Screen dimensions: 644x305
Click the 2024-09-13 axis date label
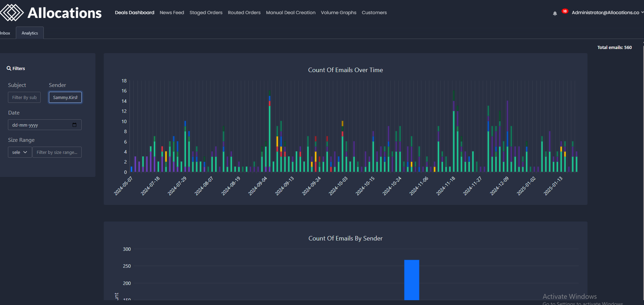285,186
